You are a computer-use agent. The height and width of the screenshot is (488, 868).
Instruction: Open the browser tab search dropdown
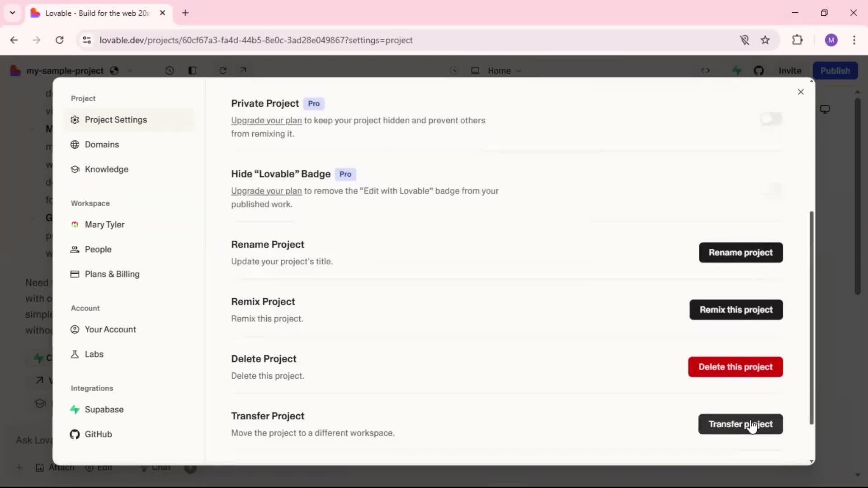(x=13, y=13)
